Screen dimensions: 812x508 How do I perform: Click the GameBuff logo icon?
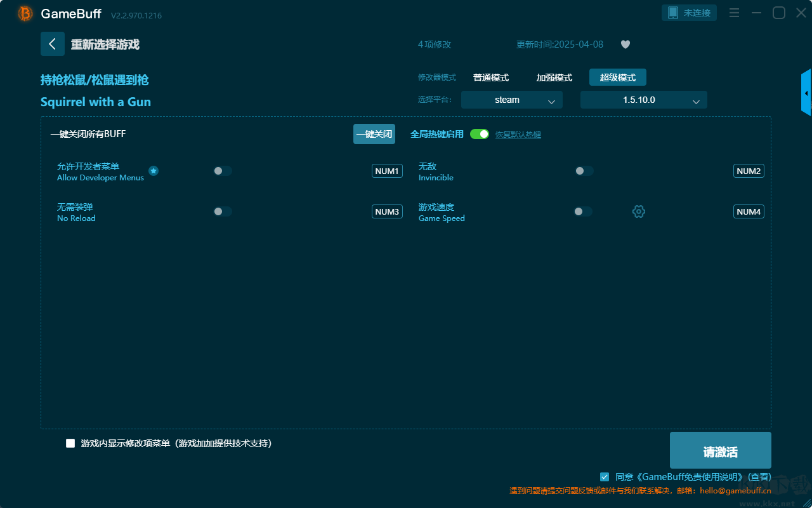(25, 13)
